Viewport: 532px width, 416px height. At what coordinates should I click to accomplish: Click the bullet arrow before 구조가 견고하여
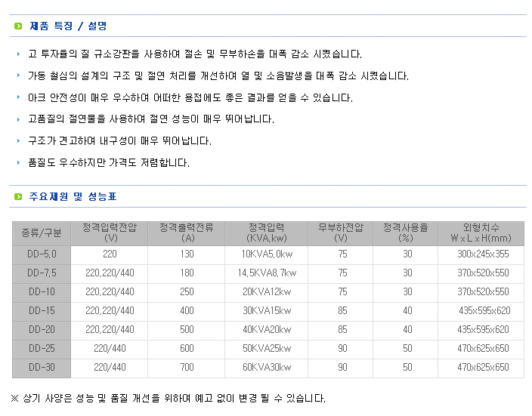pos(19,141)
